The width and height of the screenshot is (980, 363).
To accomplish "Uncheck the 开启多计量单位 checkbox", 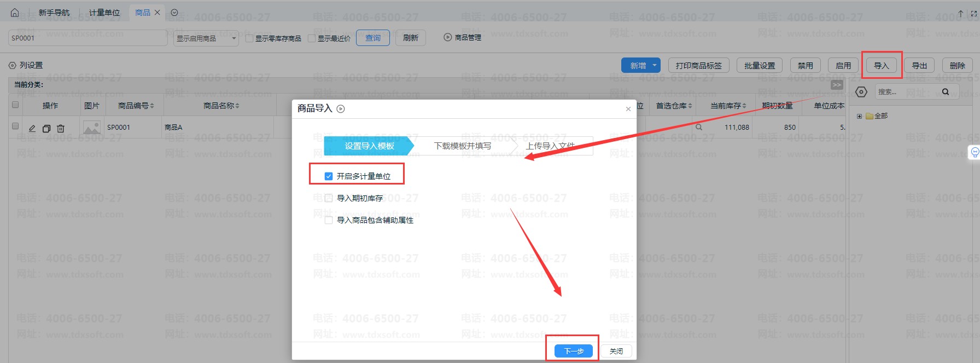I will tap(329, 176).
